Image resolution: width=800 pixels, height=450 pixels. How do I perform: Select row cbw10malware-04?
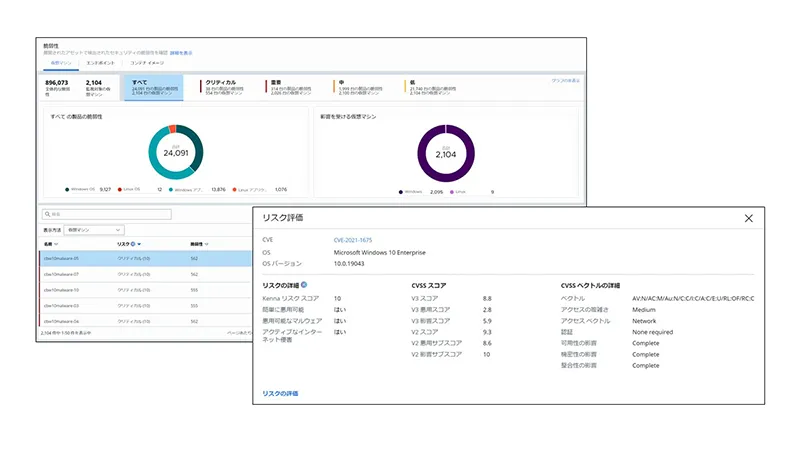pyautogui.click(x=145, y=321)
